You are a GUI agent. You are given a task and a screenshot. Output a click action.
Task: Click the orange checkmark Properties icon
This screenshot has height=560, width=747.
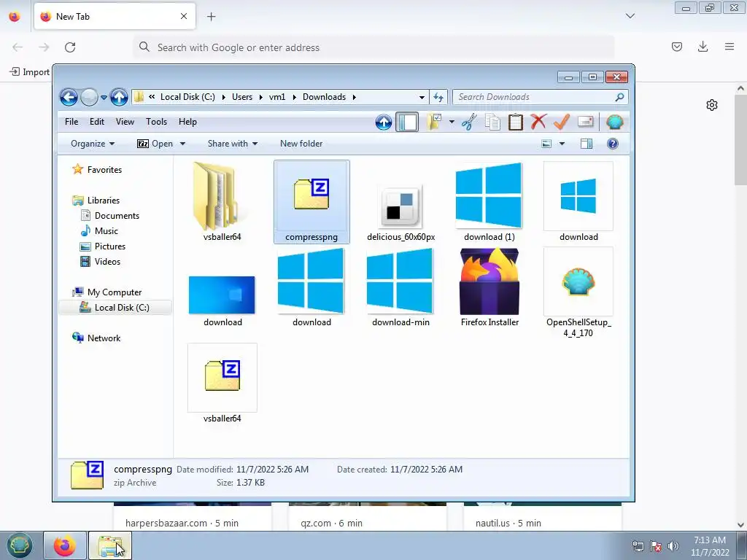point(562,122)
